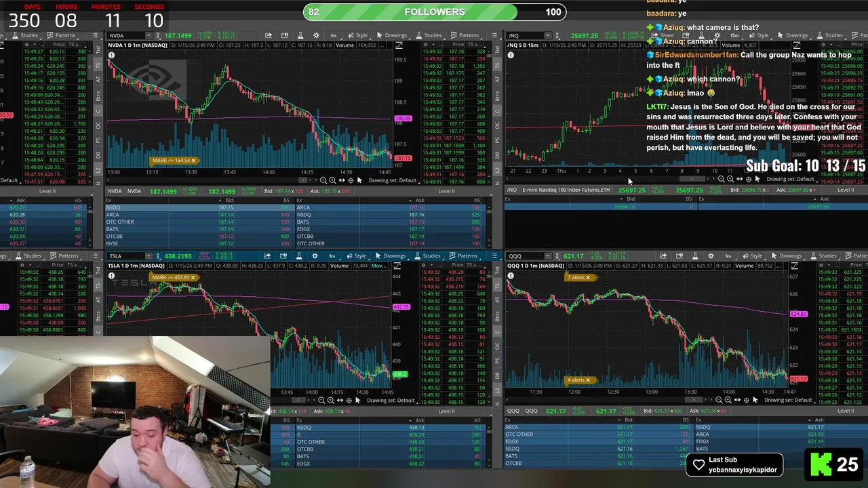This screenshot has height=488, width=868.
Task: Open share menu on TSLA chart toolbar
Action: 267,256
